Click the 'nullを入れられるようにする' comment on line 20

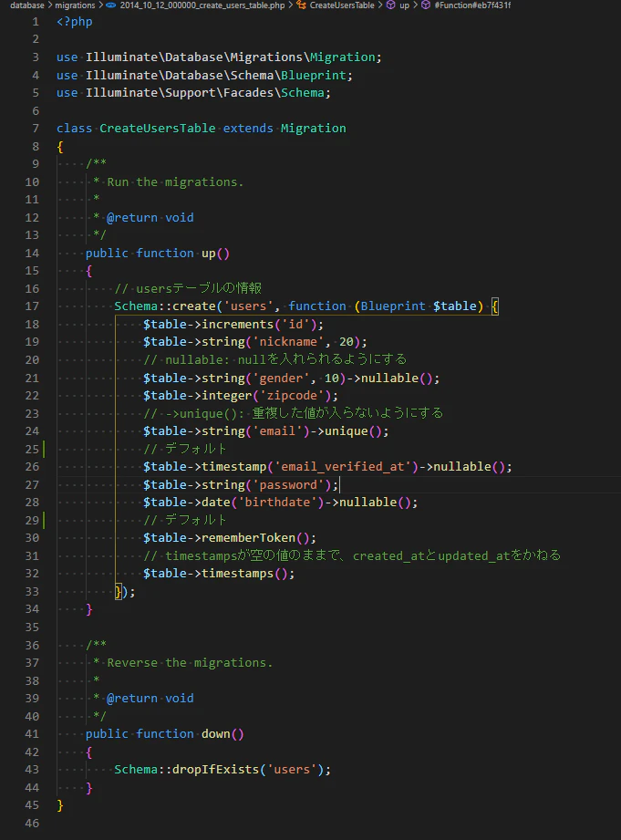tap(322, 359)
